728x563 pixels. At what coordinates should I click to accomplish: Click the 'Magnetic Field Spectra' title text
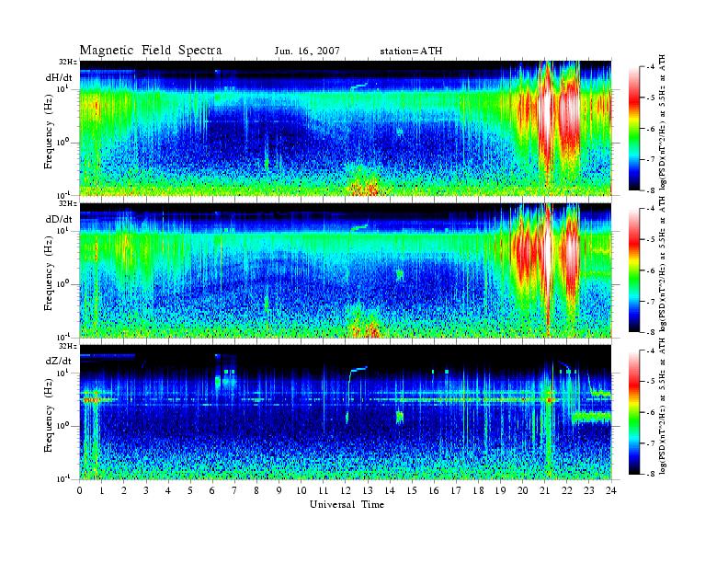(x=151, y=51)
